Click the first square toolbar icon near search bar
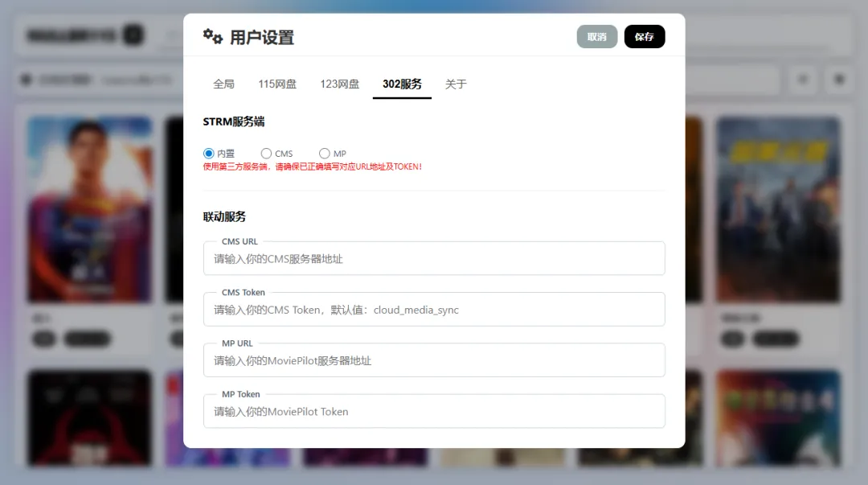Image resolution: width=868 pixels, height=485 pixels. click(802, 80)
